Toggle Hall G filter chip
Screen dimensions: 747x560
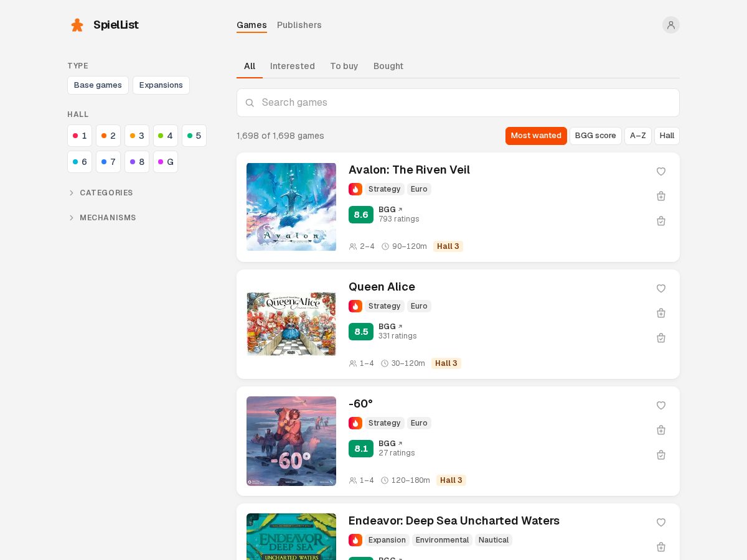point(166,162)
